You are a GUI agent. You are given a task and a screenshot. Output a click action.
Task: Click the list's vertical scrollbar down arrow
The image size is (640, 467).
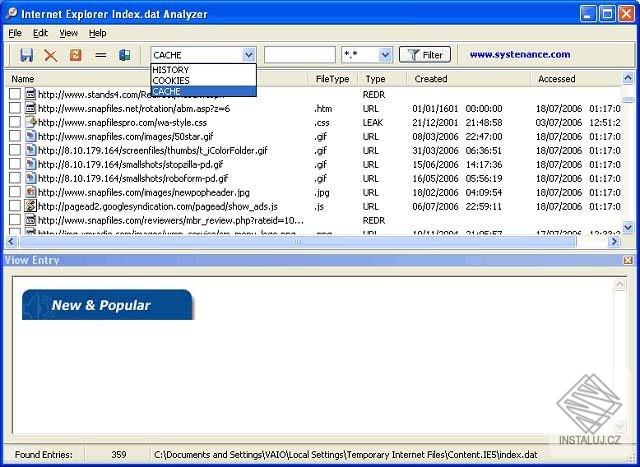(628, 227)
